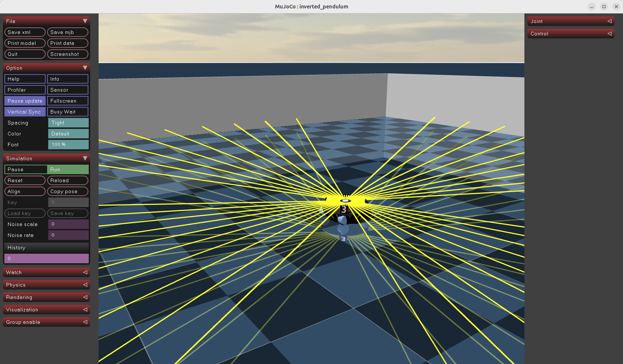Image resolution: width=623 pixels, height=364 pixels.
Task: Click the Watch section arrow icon
Action: (x=85, y=272)
